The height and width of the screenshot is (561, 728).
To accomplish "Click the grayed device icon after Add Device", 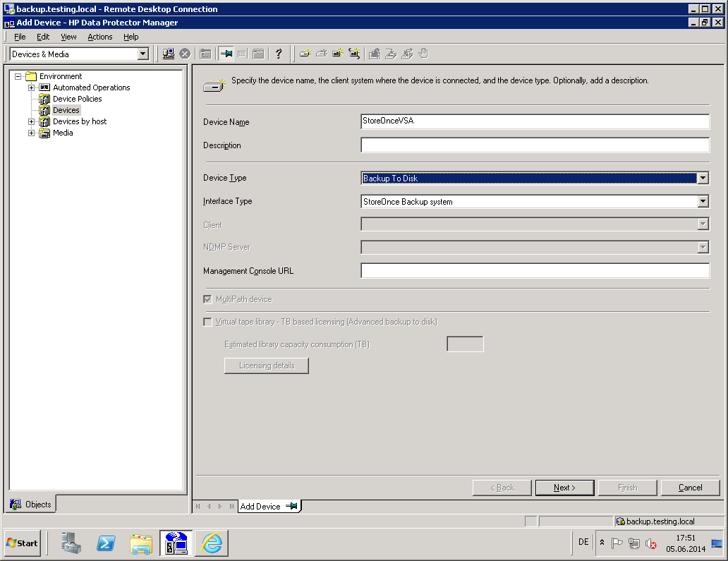I will click(x=322, y=54).
